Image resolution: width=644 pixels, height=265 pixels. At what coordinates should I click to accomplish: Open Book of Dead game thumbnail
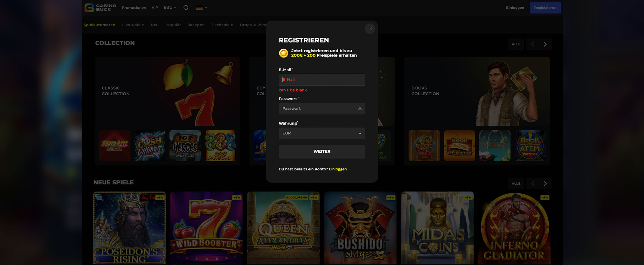click(424, 146)
